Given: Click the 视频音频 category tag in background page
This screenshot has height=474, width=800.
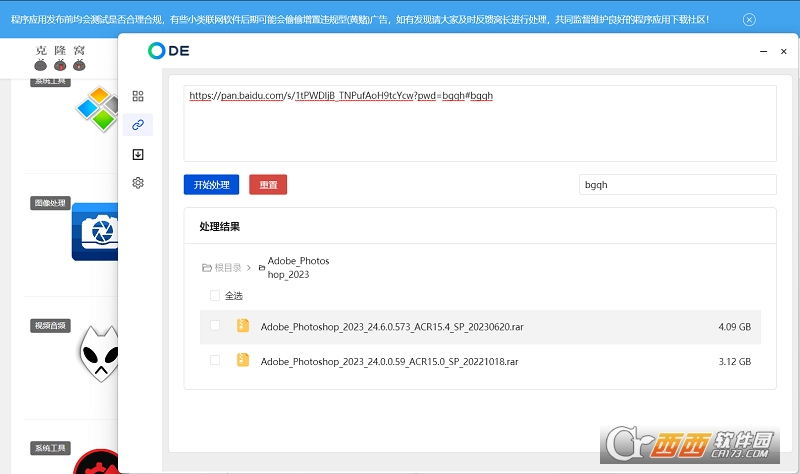Looking at the screenshot, I should [x=50, y=326].
